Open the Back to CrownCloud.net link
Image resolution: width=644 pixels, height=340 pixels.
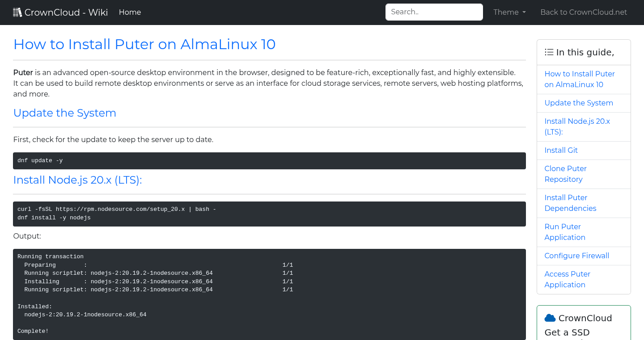584,12
